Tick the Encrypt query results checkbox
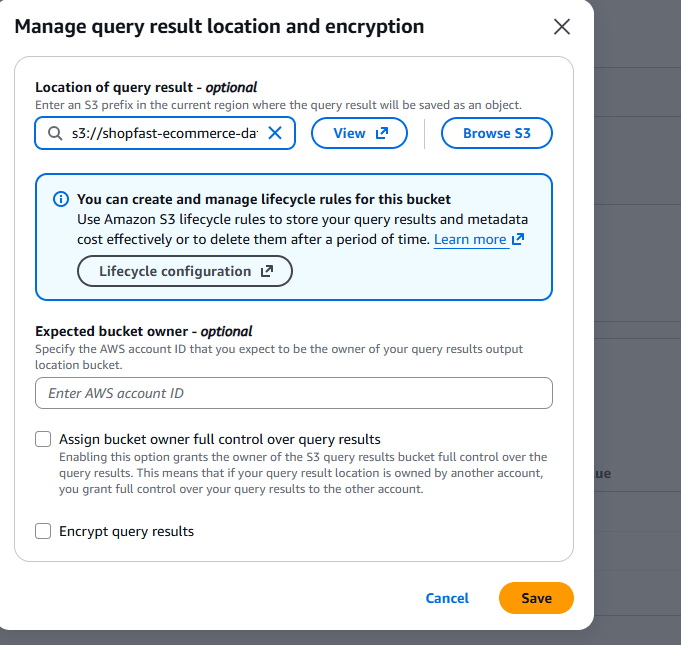The width and height of the screenshot is (681, 645). pyautogui.click(x=43, y=531)
